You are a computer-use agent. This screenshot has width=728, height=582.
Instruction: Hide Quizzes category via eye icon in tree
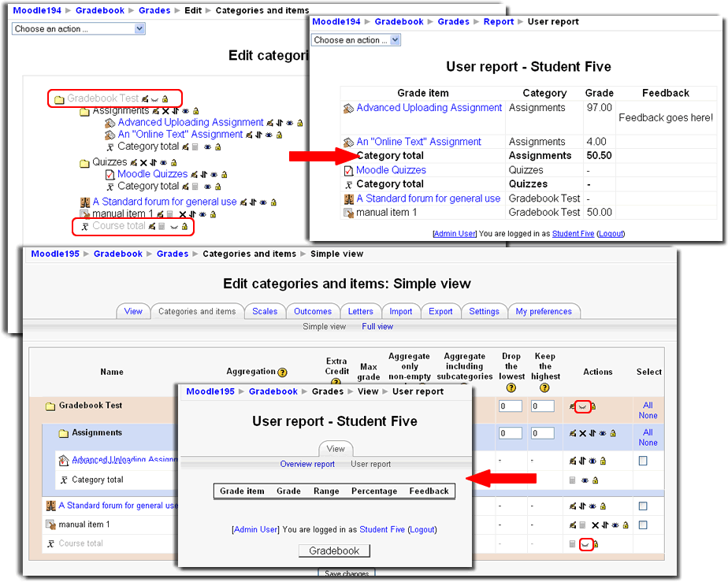163,163
